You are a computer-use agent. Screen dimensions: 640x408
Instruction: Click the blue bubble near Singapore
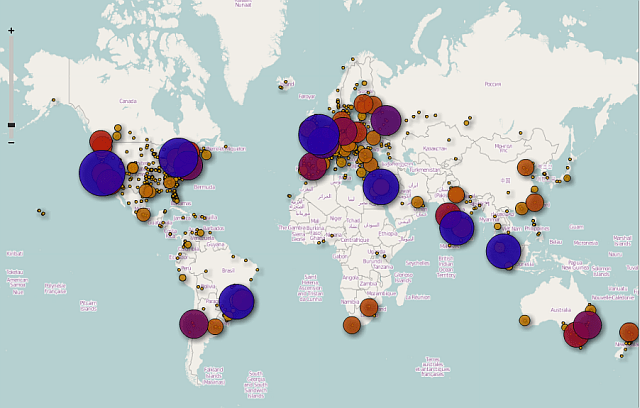click(504, 251)
